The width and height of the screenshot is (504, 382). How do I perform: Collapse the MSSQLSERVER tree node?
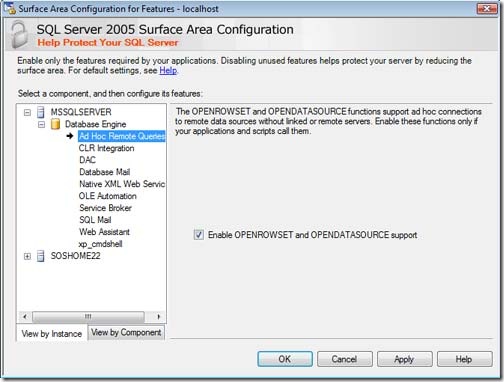pyautogui.click(x=27, y=112)
